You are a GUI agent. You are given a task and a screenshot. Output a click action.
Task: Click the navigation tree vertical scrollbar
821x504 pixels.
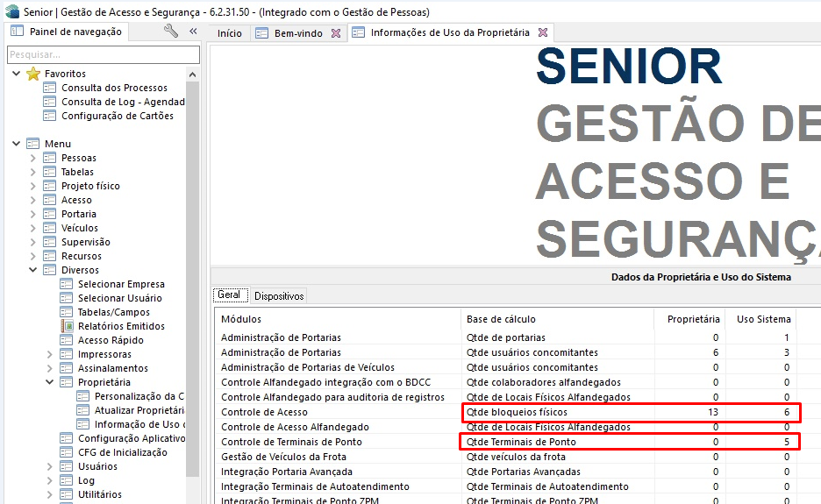193,277
